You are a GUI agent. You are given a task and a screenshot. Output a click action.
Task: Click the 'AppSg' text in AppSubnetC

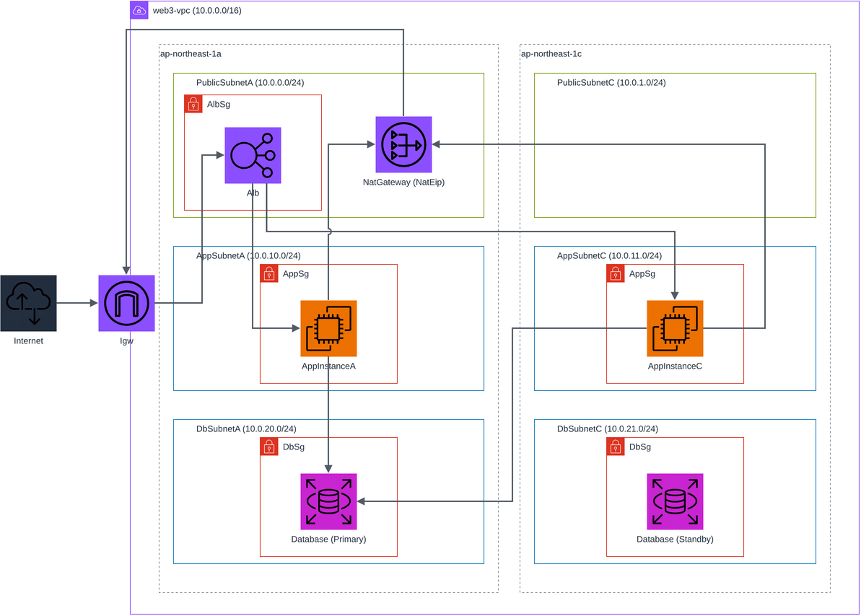(x=642, y=274)
